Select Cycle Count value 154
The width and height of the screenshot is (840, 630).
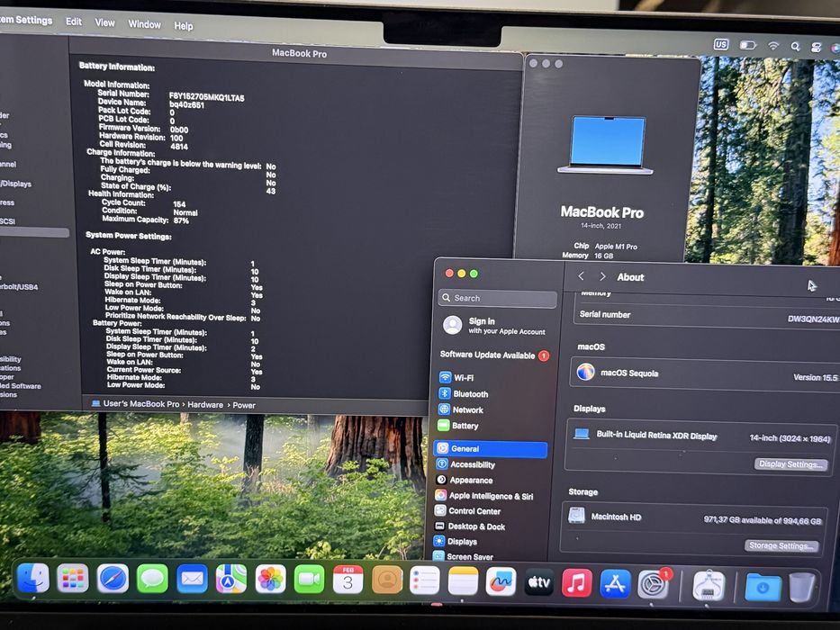point(179,204)
